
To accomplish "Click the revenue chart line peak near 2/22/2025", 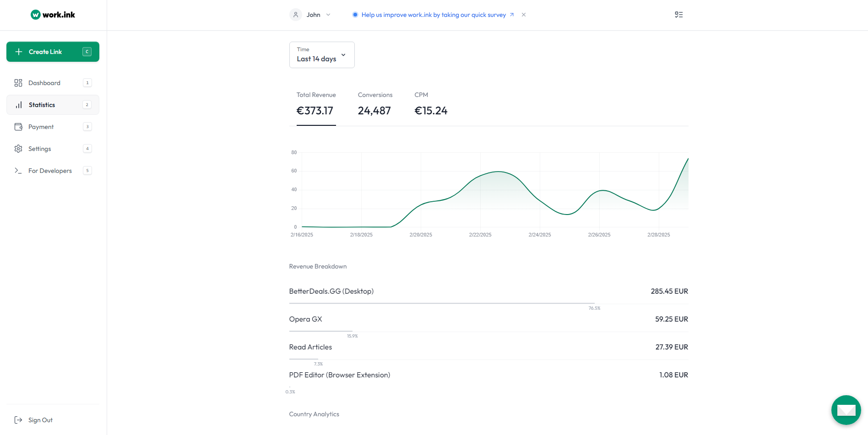I will (499, 172).
